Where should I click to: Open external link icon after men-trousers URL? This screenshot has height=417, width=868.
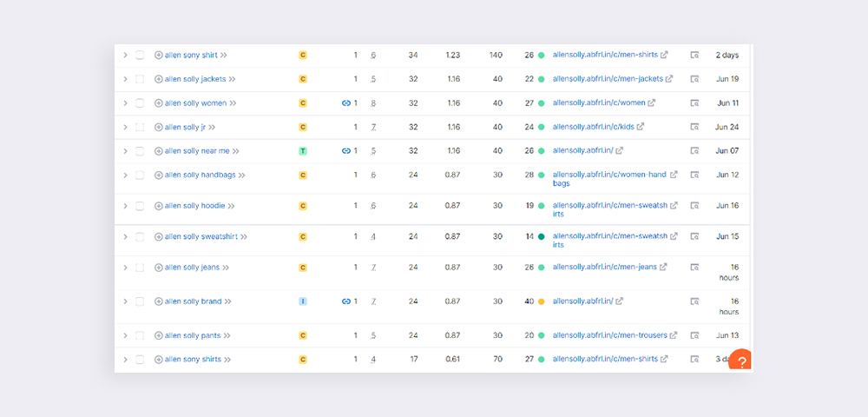coord(674,335)
